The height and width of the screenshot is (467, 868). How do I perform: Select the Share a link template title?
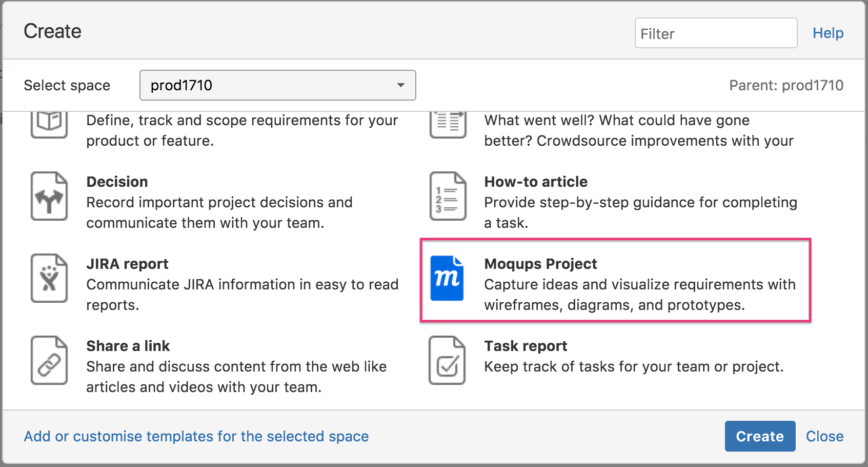point(128,346)
